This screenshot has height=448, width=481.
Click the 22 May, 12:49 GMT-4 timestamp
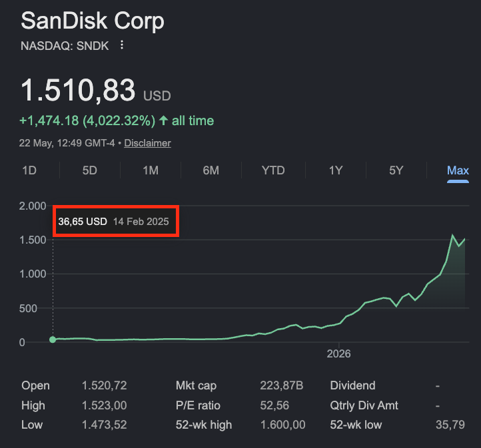[x=67, y=143]
